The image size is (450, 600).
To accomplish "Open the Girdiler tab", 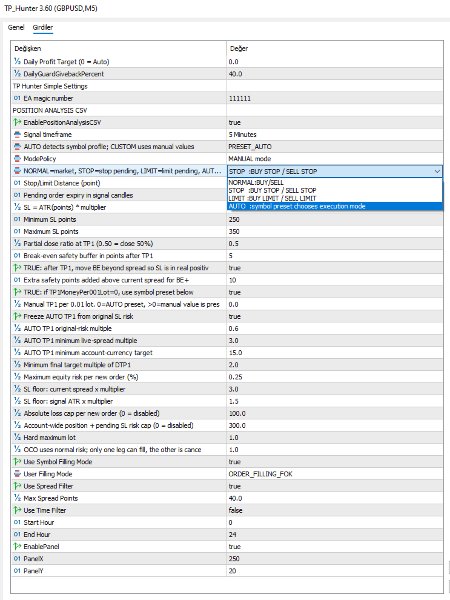I will coord(42,28).
